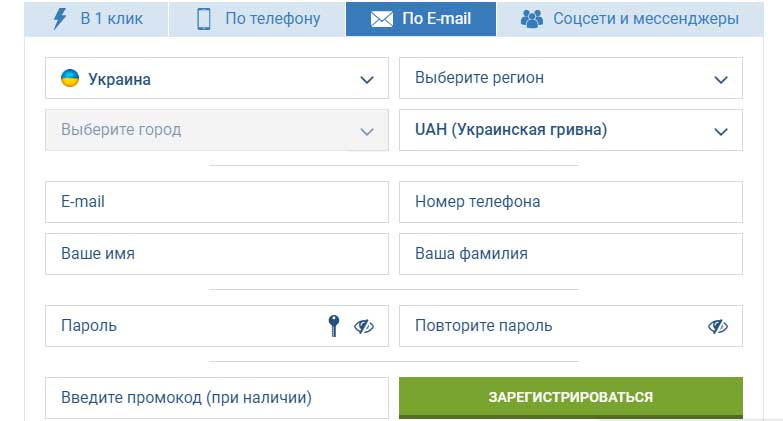Expand the Выберите город dropdown
The image size is (783, 421).
point(216,130)
